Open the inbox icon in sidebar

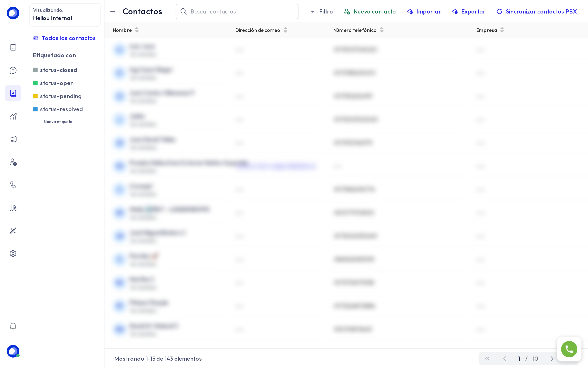click(13, 47)
